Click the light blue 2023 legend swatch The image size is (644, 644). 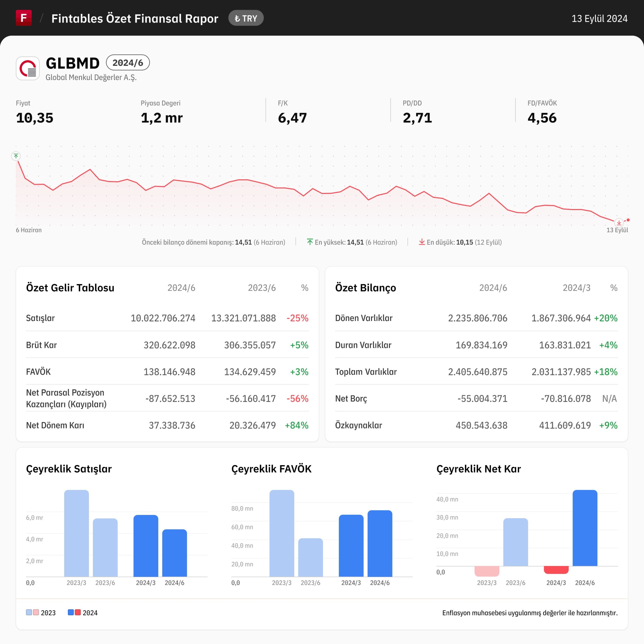pyautogui.click(x=29, y=612)
